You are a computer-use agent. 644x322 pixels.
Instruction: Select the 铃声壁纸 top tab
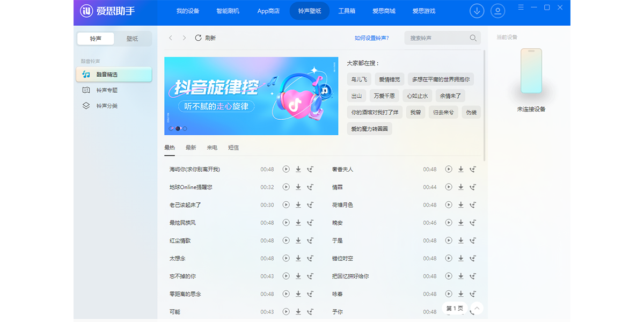[x=310, y=11]
